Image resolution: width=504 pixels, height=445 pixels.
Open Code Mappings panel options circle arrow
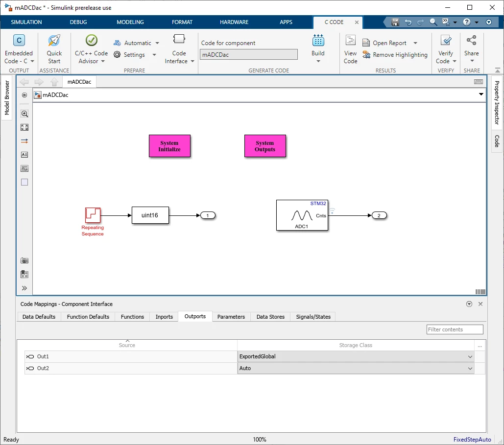[469, 304]
